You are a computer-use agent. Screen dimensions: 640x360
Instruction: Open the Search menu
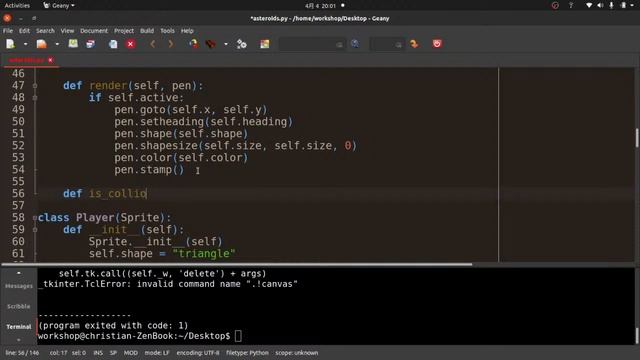point(45,31)
